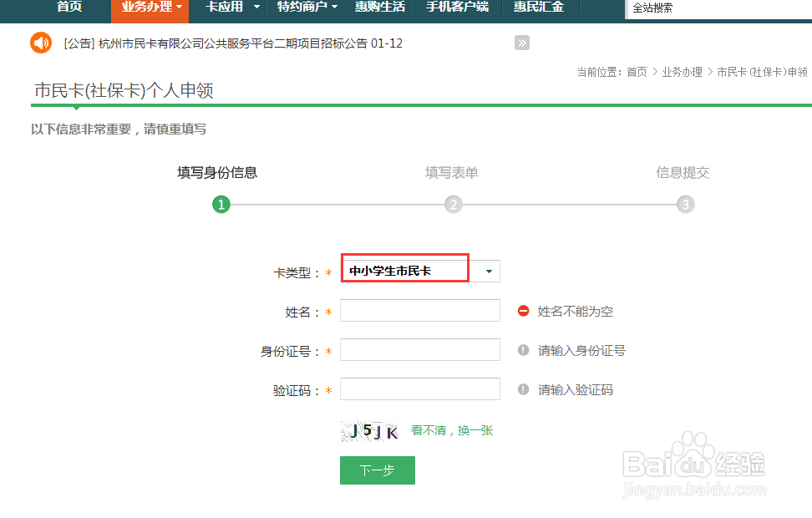Viewport: 812px width, 518px height.
Task: Click the green 下一步 button
Action: pos(378,470)
